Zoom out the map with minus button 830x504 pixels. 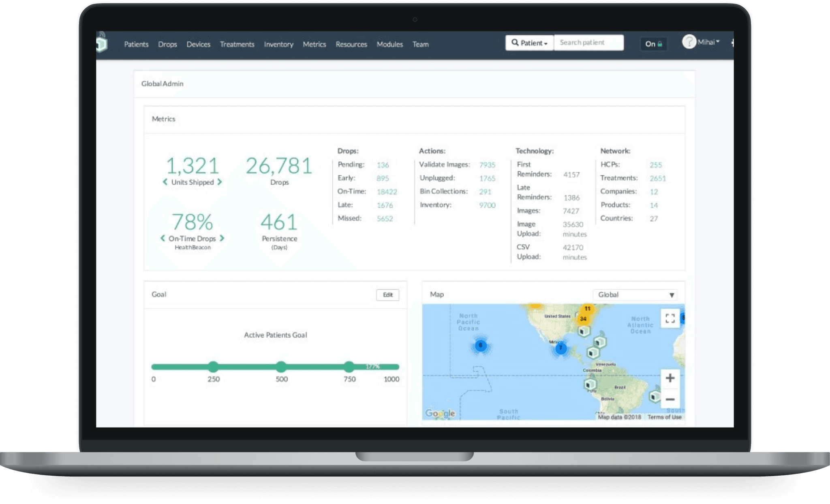(x=670, y=399)
